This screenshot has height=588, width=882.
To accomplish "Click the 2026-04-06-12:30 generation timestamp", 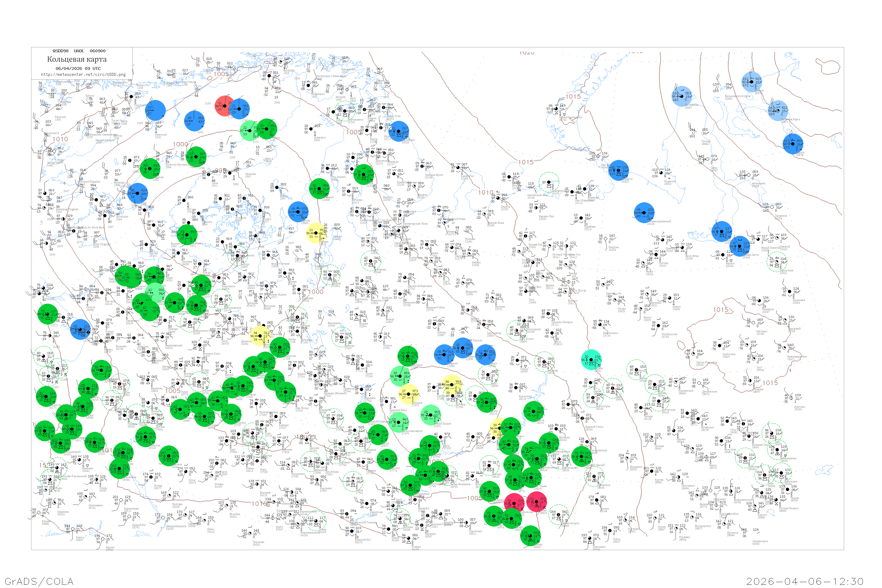I will 805,581.
